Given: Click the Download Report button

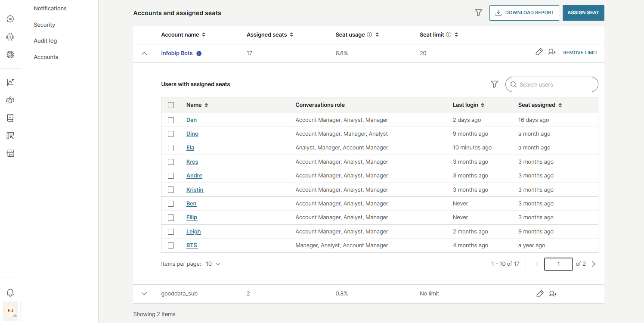Looking at the screenshot, I should [524, 13].
